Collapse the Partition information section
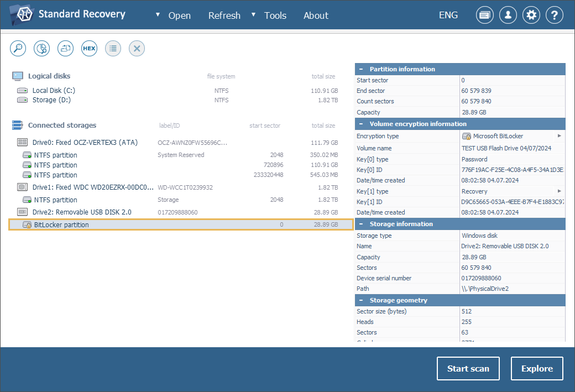This screenshot has width=575, height=392. point(361,69)
